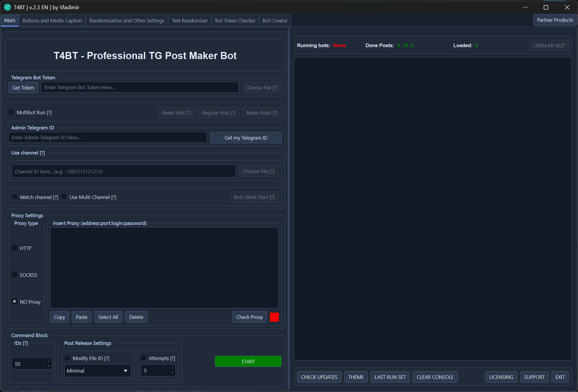
Task: Enable Use Multi-Channel checkbox
Action: [x=64, y=197]
